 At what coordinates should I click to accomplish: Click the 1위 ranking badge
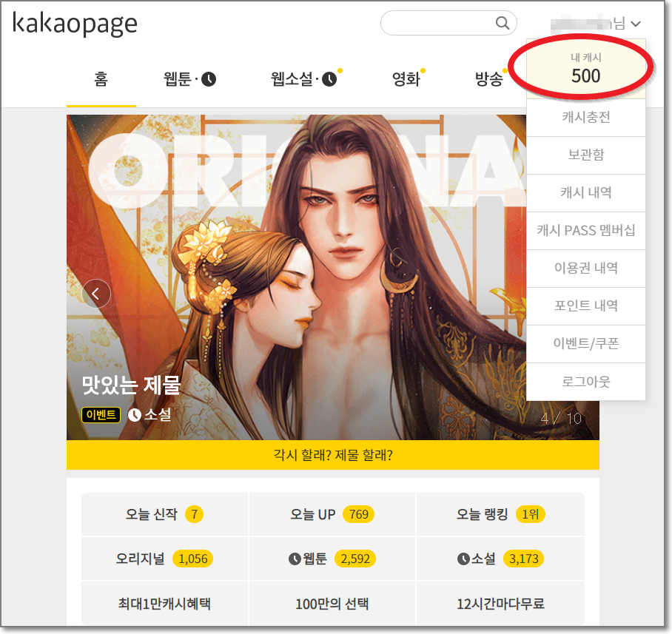tap(531, 514)
